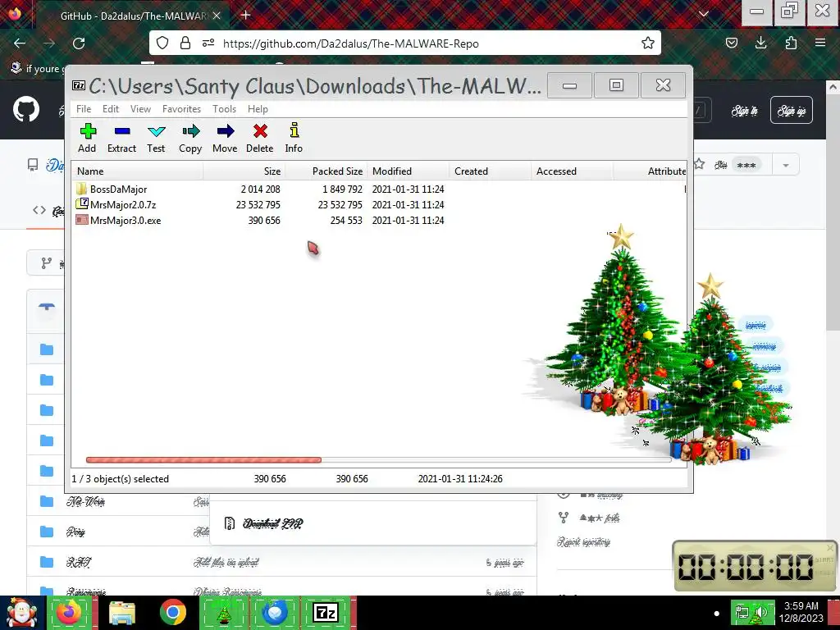Screen dimensions: 840x630
Task: Click the 7-Zip horizontal scrollbar thumb
Action: coord(203,459)
